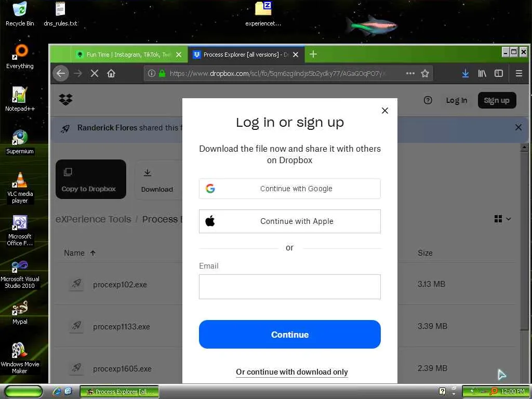
Task: Dismiss the Randerick Flores shared banner
Action: (518, 127)
